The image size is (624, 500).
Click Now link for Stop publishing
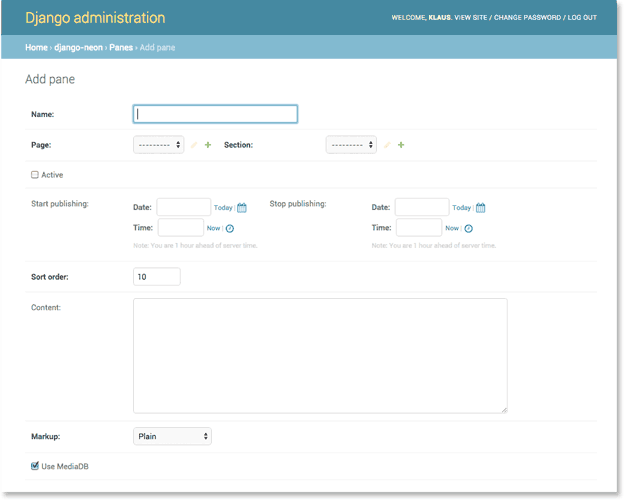click(452, 228)
